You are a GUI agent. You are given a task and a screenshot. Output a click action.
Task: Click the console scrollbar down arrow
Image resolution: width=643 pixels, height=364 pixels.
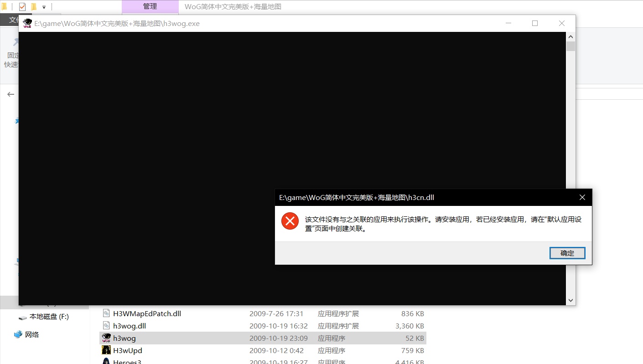(x=570, y=300)
